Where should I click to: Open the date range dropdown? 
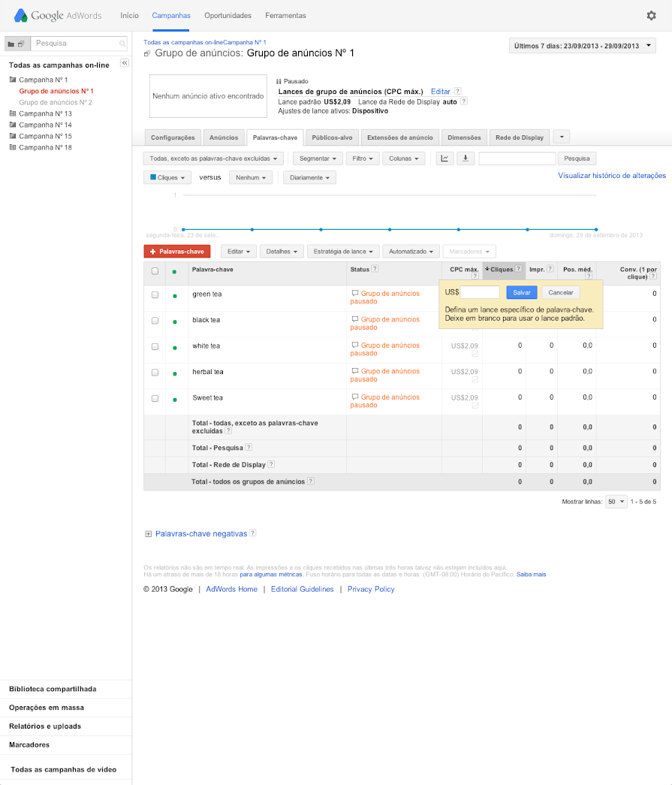pos(583,46)
